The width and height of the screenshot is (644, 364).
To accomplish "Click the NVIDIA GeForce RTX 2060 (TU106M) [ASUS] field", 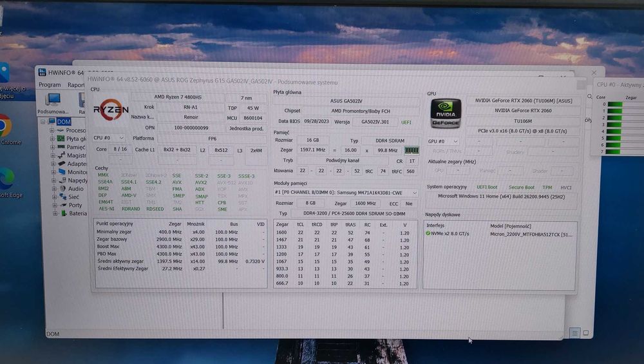I will point(523,101).
